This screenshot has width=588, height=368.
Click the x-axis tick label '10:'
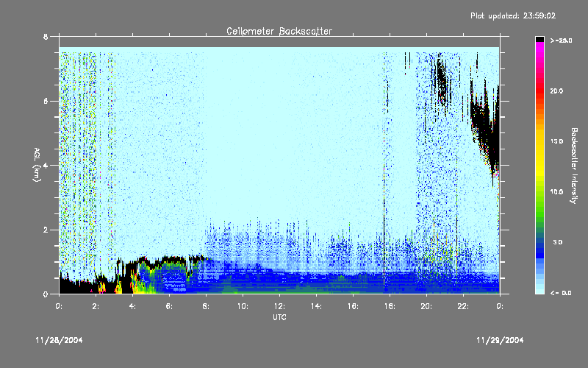tap(243, 306)
